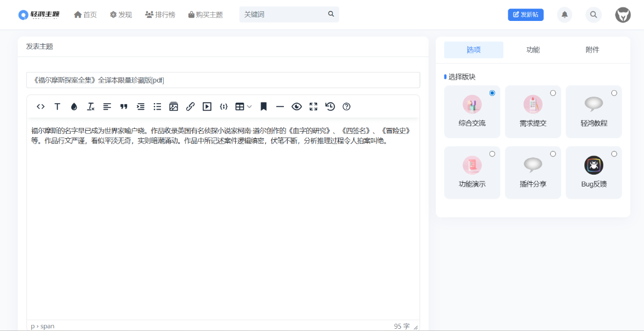The height and width of the screenshot is (331, 644).
Task: Open the text color droplet tool
Action: 74,106
